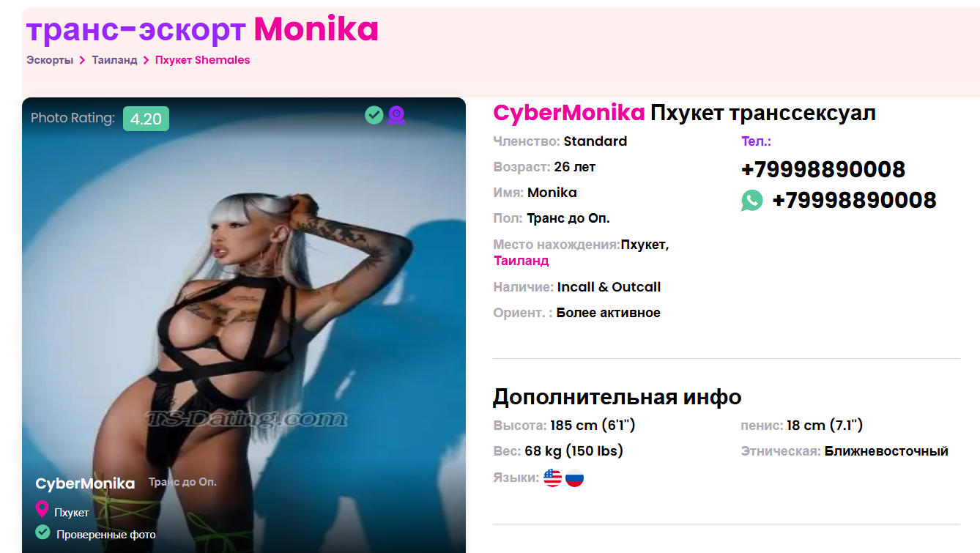Click the 4.20 photo rating badge
Viewport: 980px width, 553px height.
[146, 119]
